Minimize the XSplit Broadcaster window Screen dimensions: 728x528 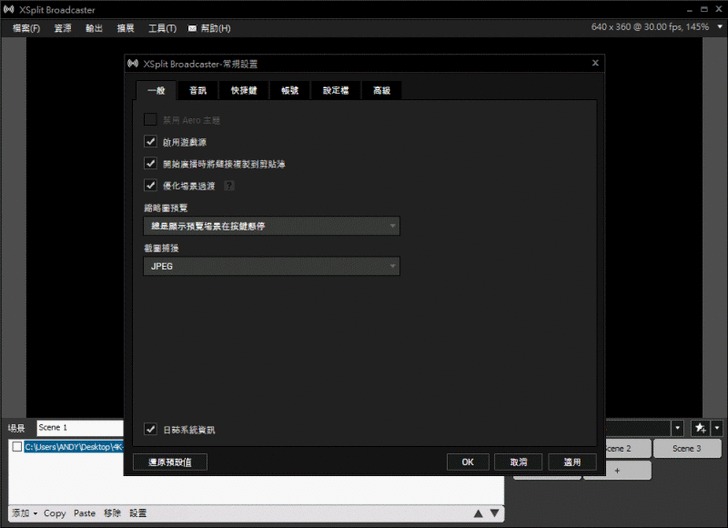click(689, 10)
